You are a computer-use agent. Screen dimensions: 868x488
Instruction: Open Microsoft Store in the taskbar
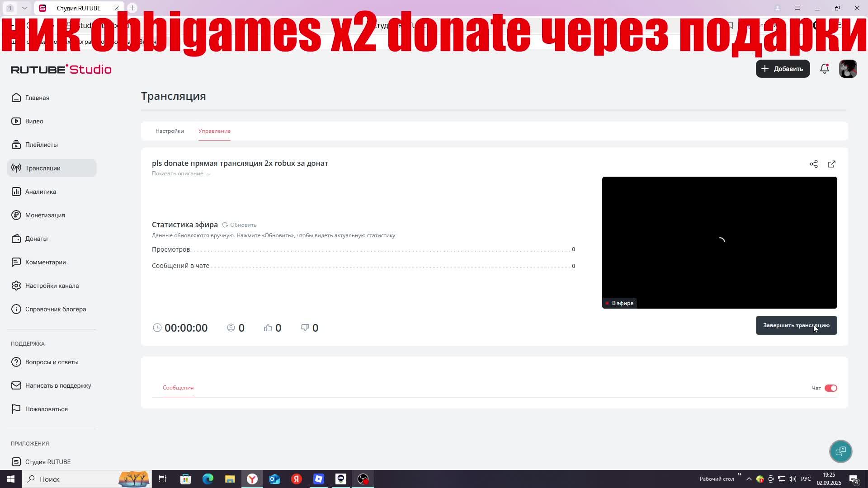tap(186, 479)
